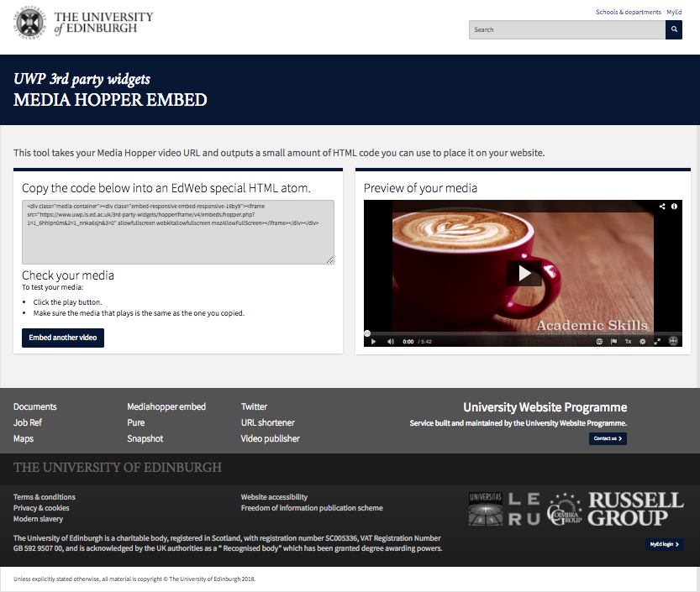700x592 pixels.
Task: Click the large play button overlay
Action: [524, 273]
